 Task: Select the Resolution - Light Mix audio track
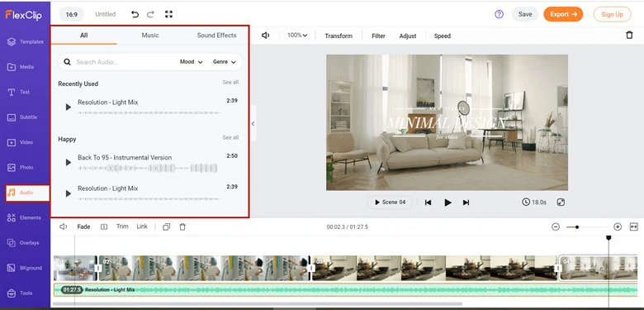click(x=345, y=290)
